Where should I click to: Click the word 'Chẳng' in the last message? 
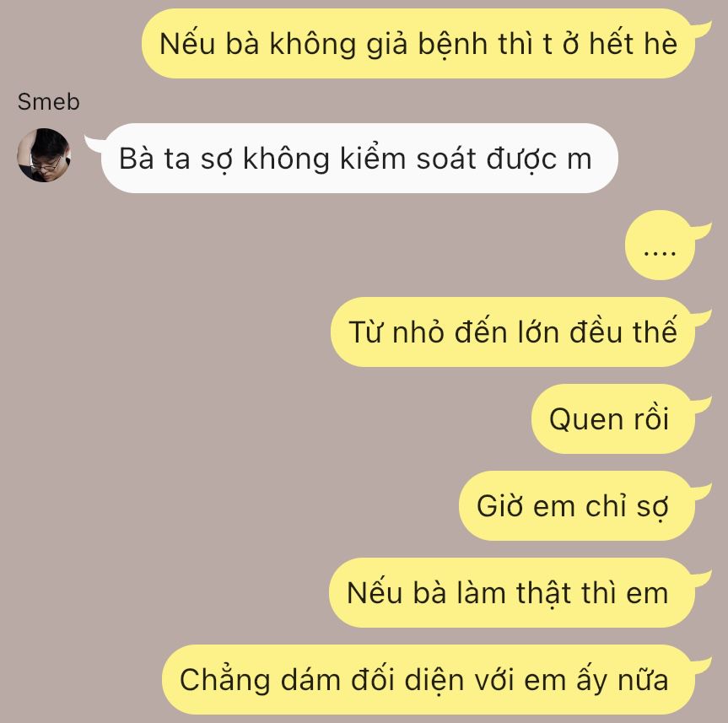[x=224, y=682]
